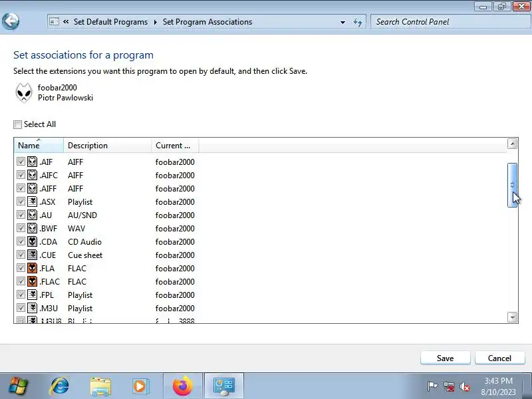This screenshot has width=532, height=399.
Task: Sort list by Current Default column
Action: click(x=175, y=145)
